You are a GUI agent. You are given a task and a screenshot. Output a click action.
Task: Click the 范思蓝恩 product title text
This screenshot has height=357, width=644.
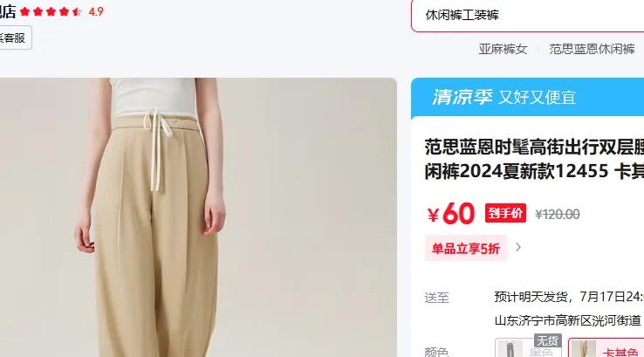[x=534, y=159]
